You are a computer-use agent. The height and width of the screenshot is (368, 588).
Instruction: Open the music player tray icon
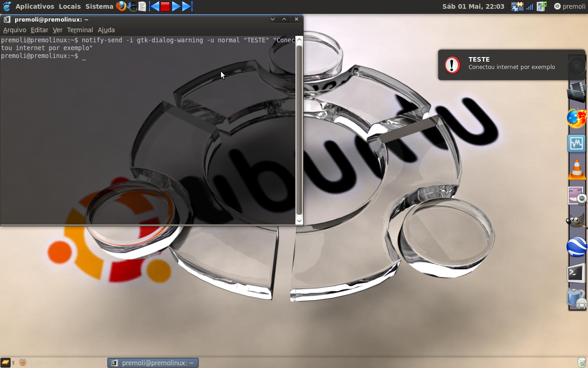(x=542, y=6)
